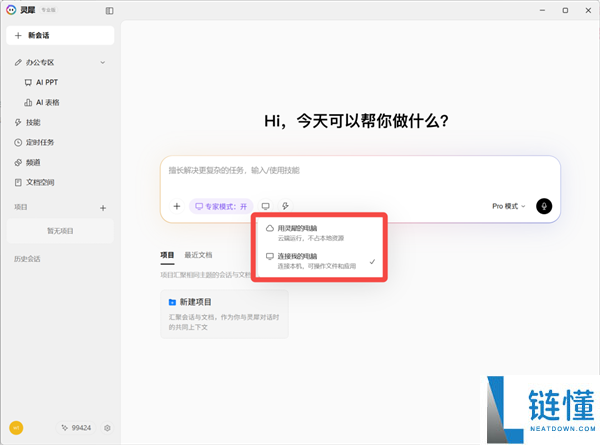The width and height of the screenshot is (600, 445).
Task: Click the plus attachment icon in input box
Action: coord(177,206)
